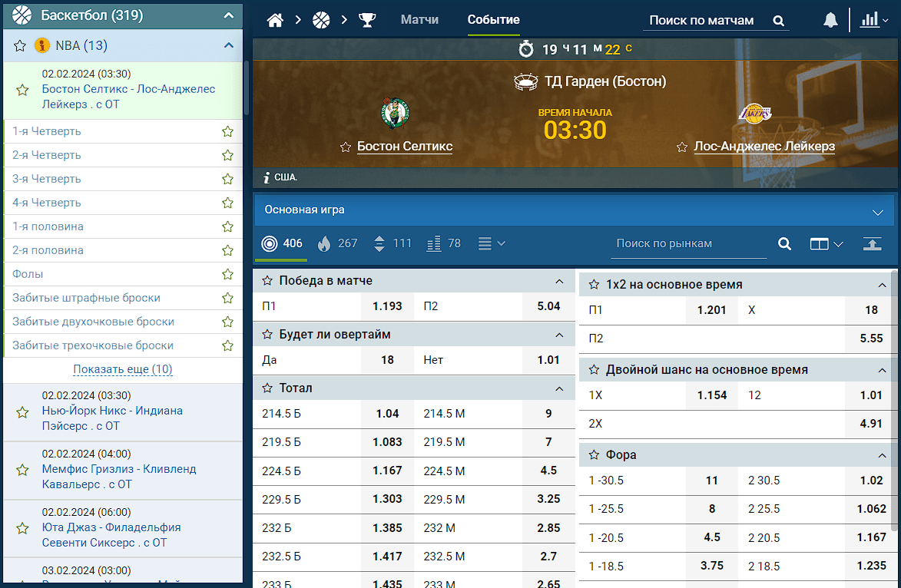The height and width of the screenshot is (588, 901).
Task: Favorite the Utah Jazz - Philadelphia match
Action: pyautogui.click(x=22, y=528)
